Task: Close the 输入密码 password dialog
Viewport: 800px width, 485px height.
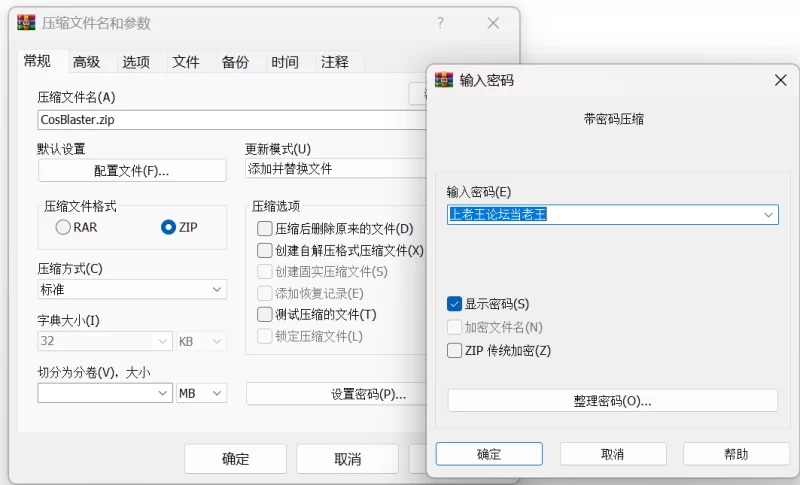Action: 780,80
